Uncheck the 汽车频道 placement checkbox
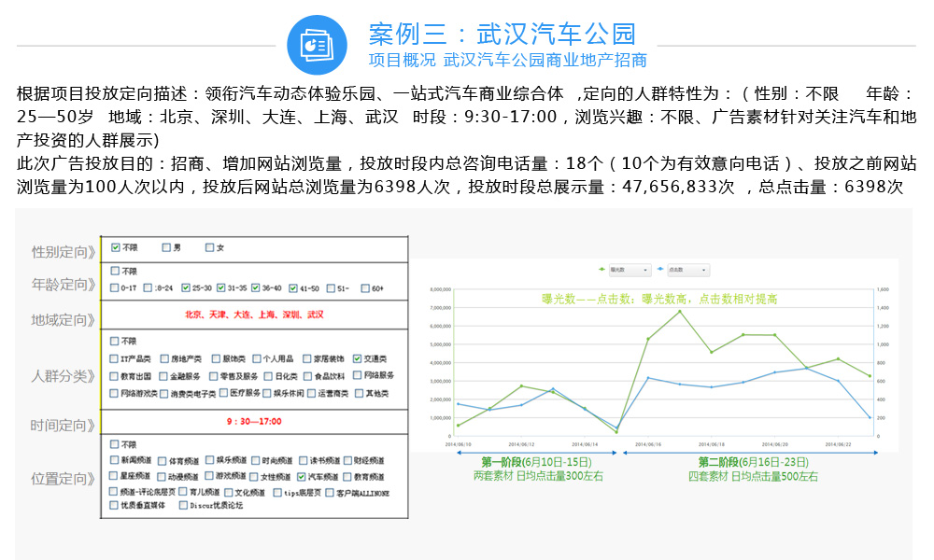Viewport: 934px width, 560px height. click(x=301, y=477)
